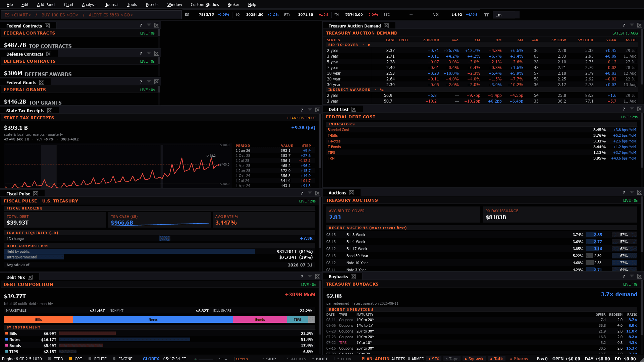Viewport: 644px width, 362px height.
Task: Toggle the Squawk audio option
Action: (474, 359)
